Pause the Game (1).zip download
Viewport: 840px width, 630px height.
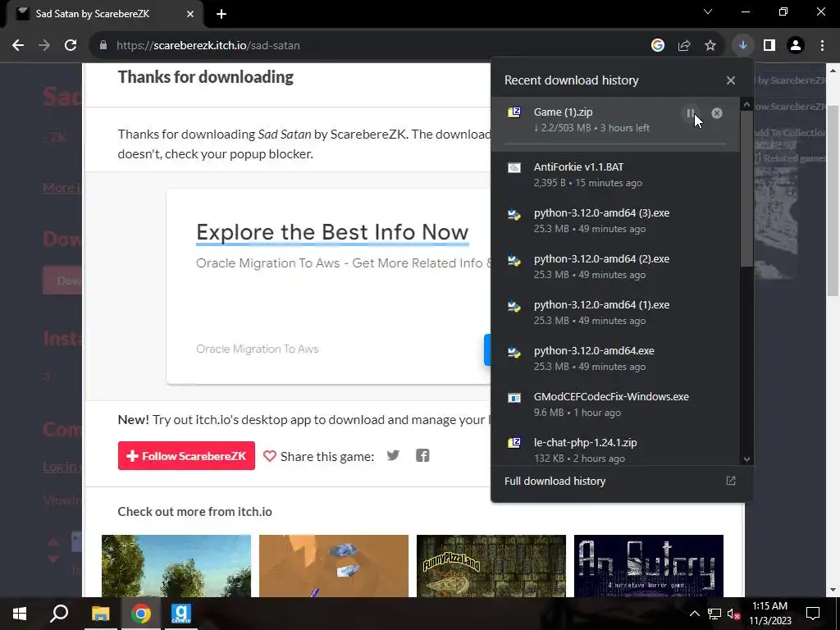coord(691,113)
